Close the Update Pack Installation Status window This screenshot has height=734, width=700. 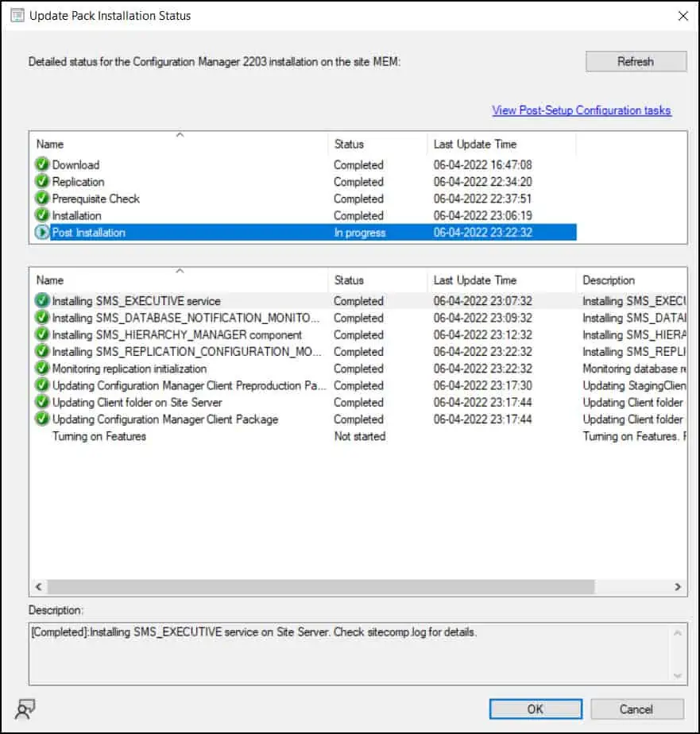683,16
